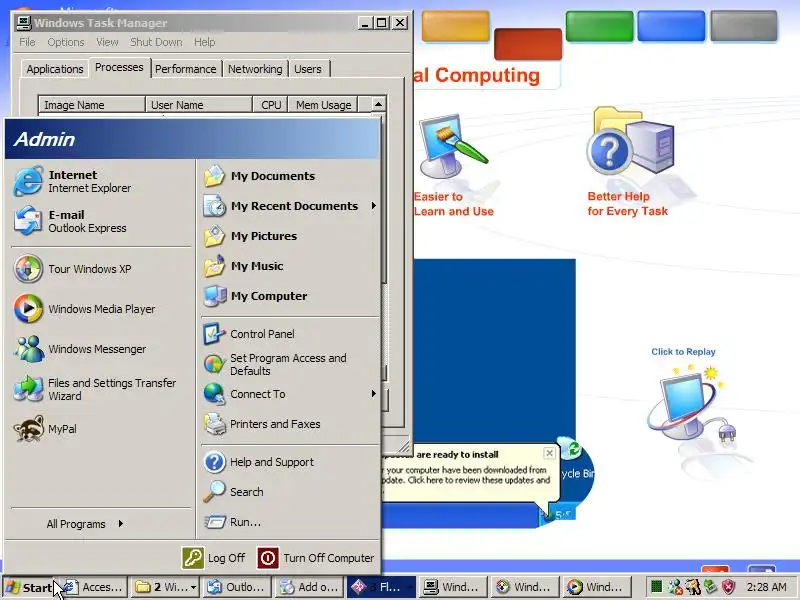800x600 pixels.
Task: Sort processes by CPU column
Action: (270, 105)
